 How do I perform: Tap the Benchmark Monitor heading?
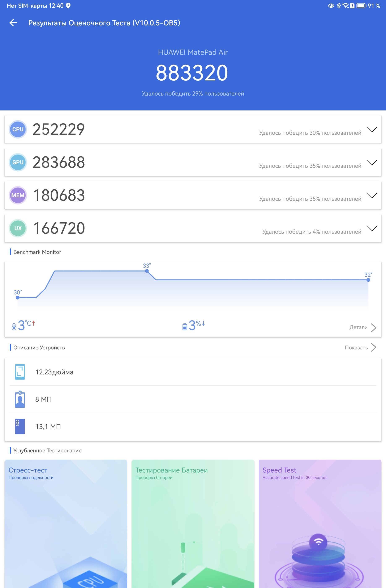click(37, 252)
